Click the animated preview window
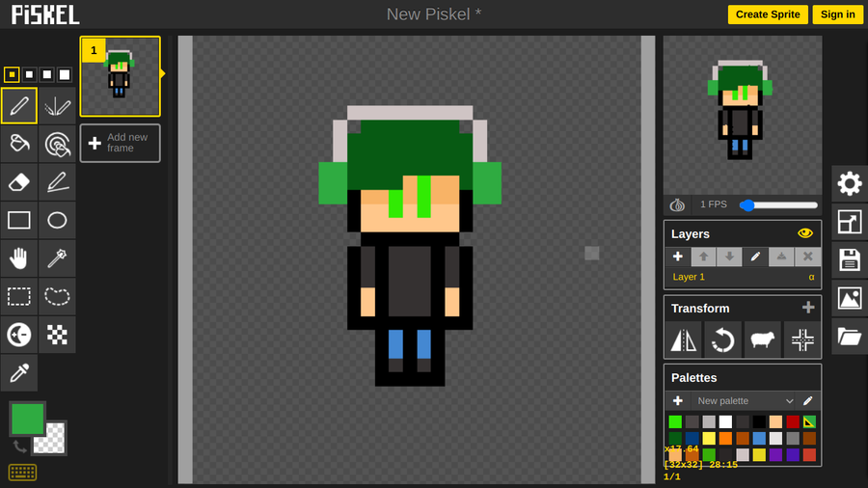The image size is (868, 488). 743,115
